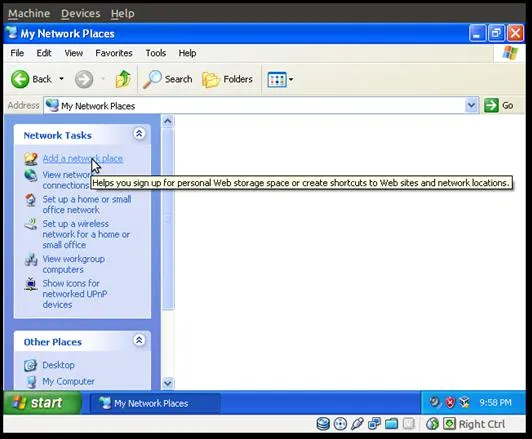Open the VirtualBox Machine menu
The image size is (532, 439).
29,13
